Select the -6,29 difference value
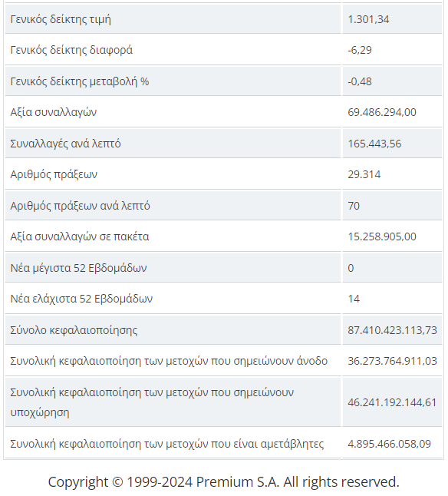448x496 pixels. (x=360, y=50)
